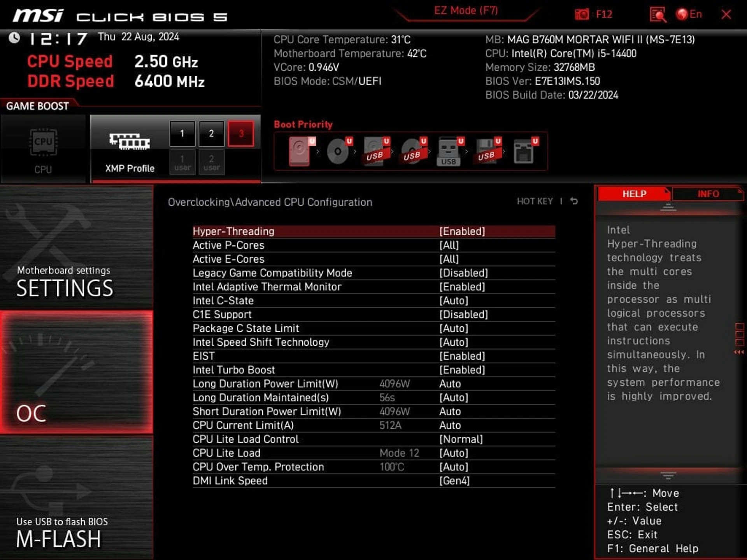The height and width of the screenshot is (560, 747).
Task: Change C1E Support [Disabled] value
Action: (x=373, y=315)
